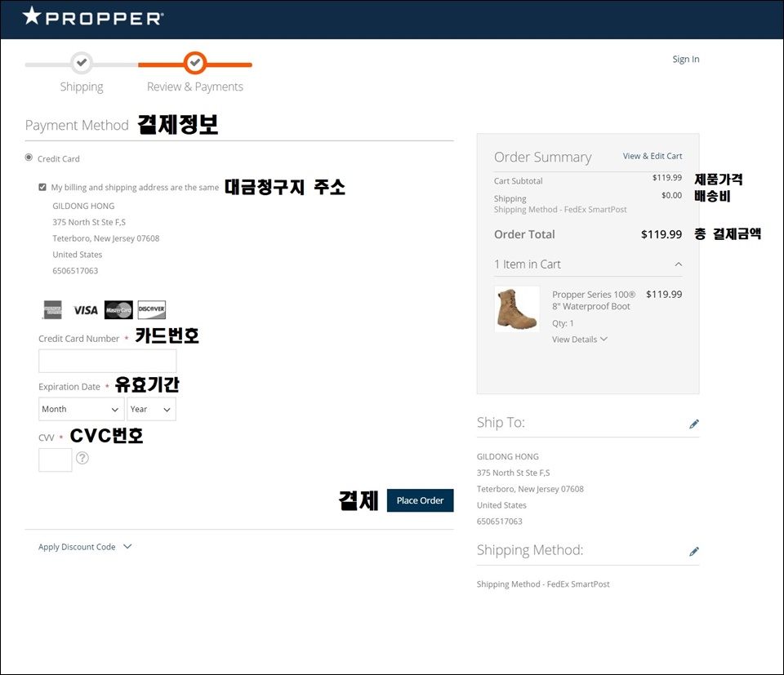Click the Review & Payments step circle

195,64
